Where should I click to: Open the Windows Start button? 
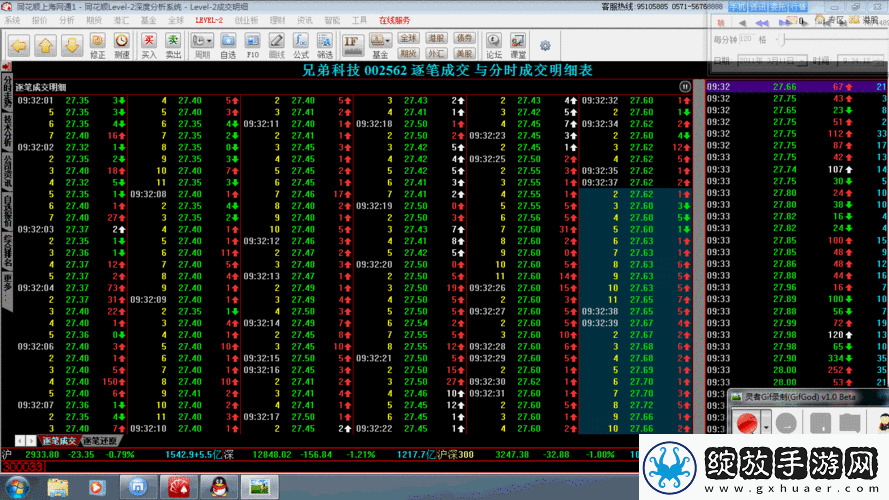[x=18, y=487]
